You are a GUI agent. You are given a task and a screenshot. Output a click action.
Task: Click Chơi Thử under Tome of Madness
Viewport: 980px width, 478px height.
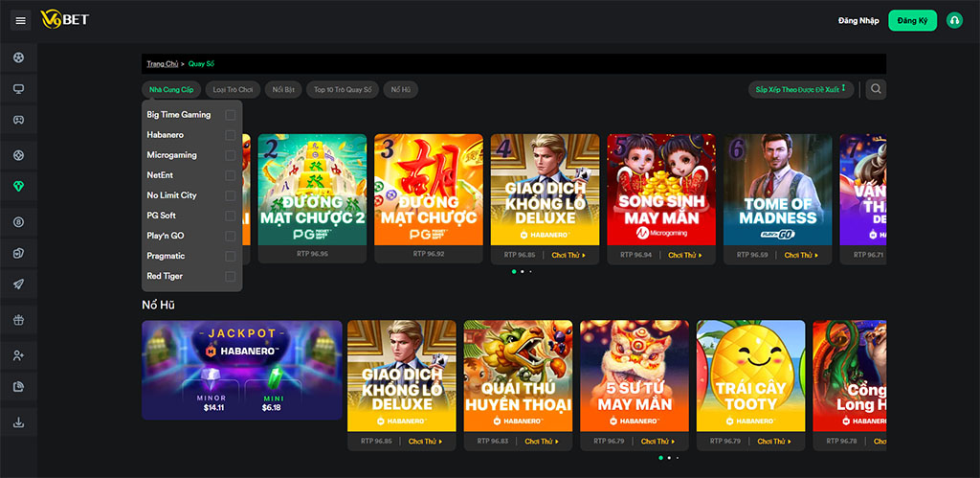tap(801, 255)
